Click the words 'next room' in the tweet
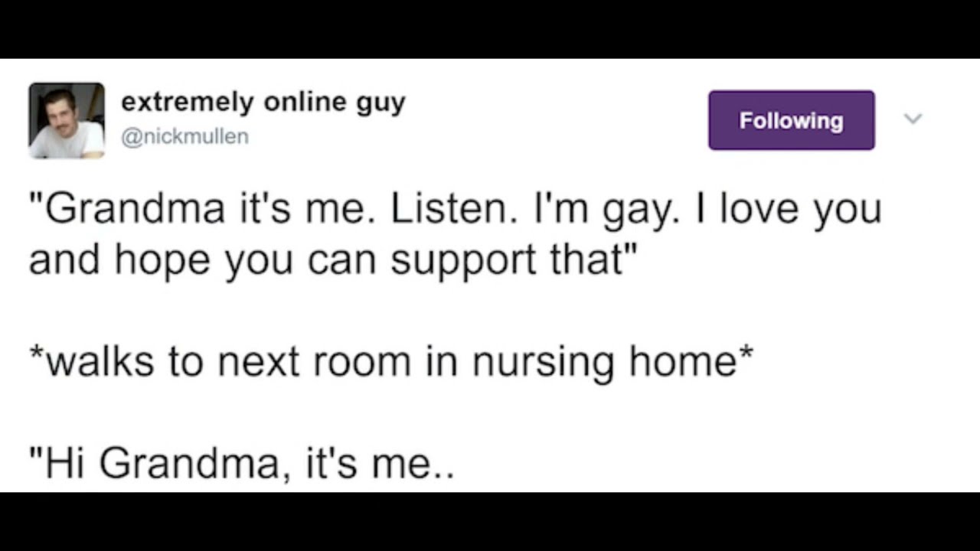 (x=314, y=361)
